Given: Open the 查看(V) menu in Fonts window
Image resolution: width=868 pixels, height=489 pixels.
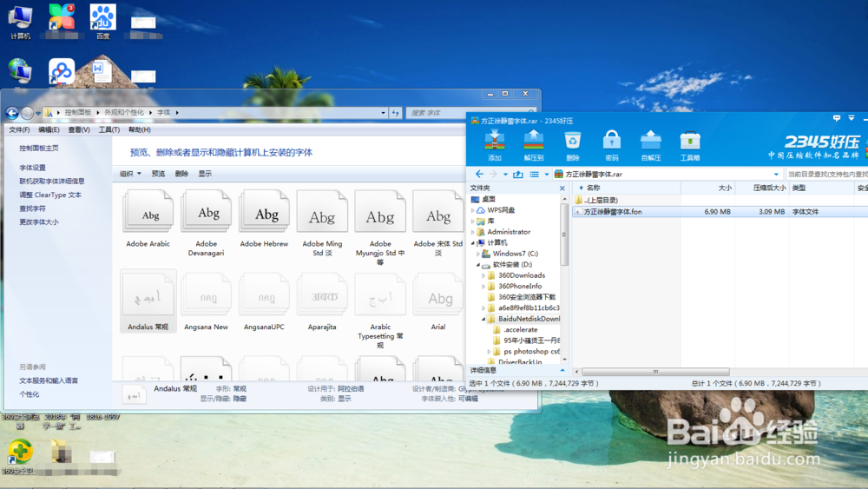Looking at the screenshot, I should pos(79,129).
